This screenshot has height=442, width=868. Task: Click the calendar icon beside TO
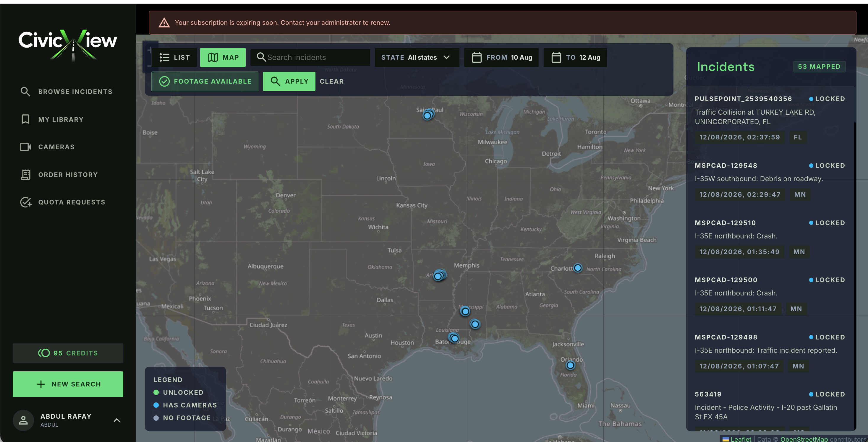pyautogui.click(x=556, y=58)
